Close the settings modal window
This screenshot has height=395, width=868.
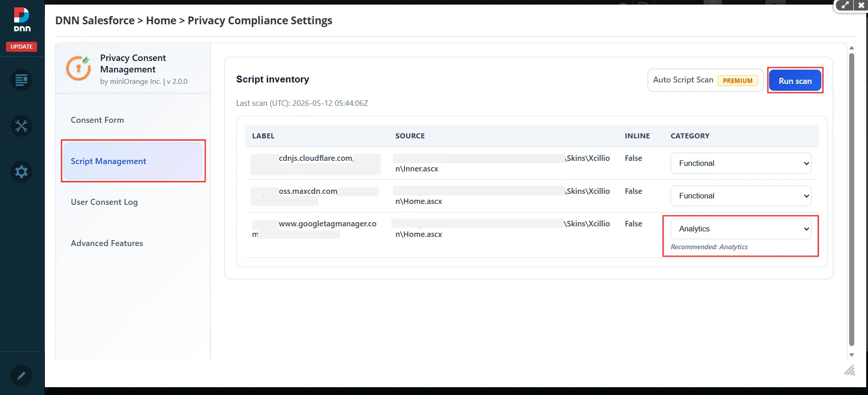point(861,5)
